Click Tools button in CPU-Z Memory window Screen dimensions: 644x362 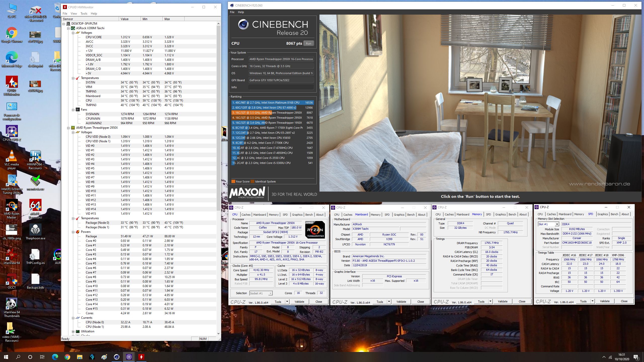point(481,301)
